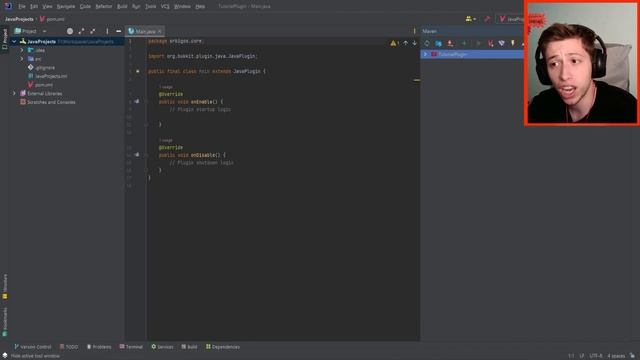The image size is (640, 360).
Task: Open the Edit menu
Action: (34, 7)
